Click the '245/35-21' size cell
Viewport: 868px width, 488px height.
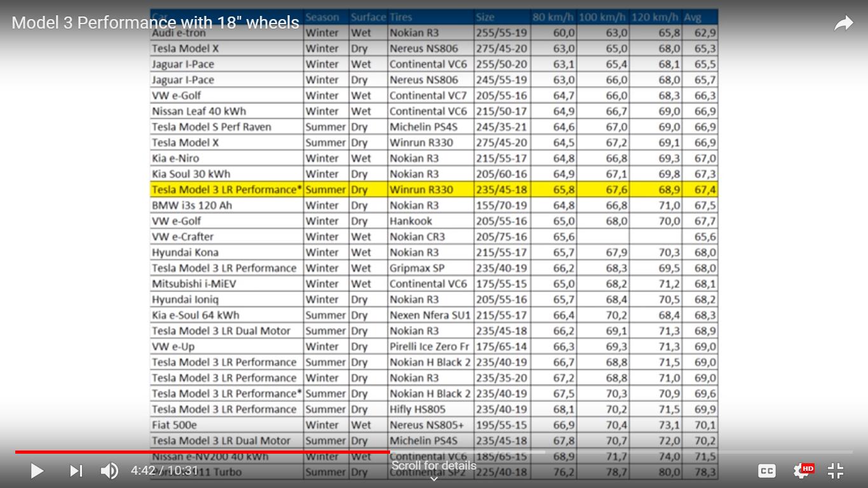pyautogui.click(x=502, y=127)
